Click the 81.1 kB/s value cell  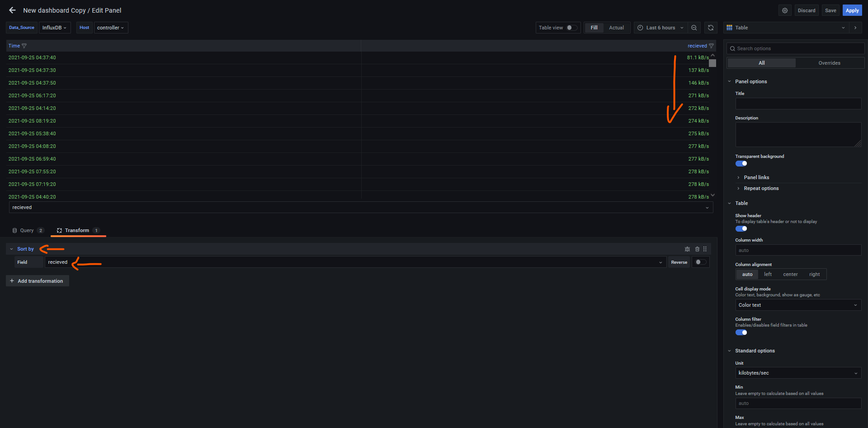point(698,57)
